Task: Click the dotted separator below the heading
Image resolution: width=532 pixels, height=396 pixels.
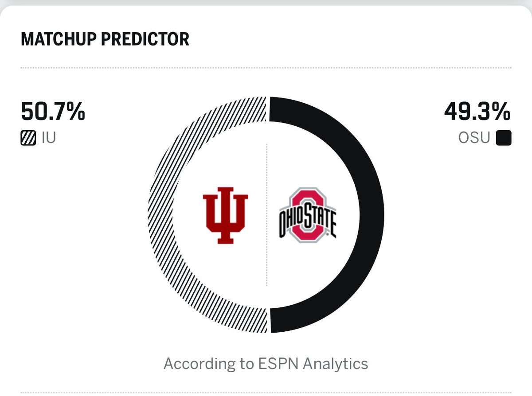Action: (x=266, y=68)
